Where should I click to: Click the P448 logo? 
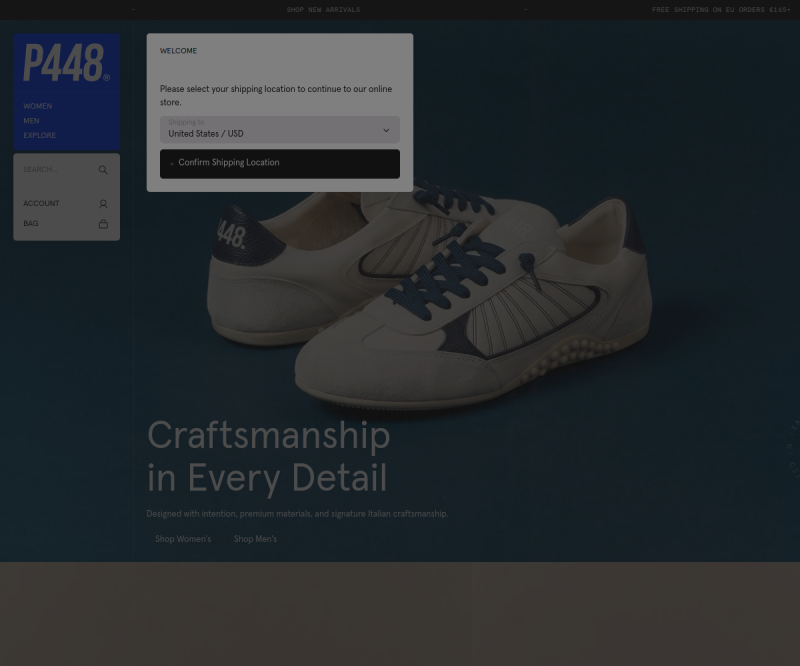[66, 63]
